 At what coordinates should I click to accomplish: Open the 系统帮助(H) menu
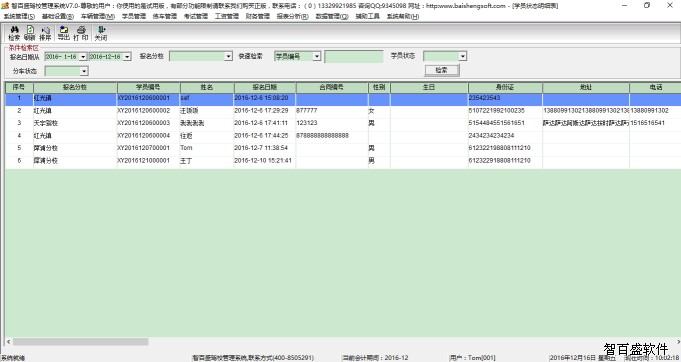(403, 16)
